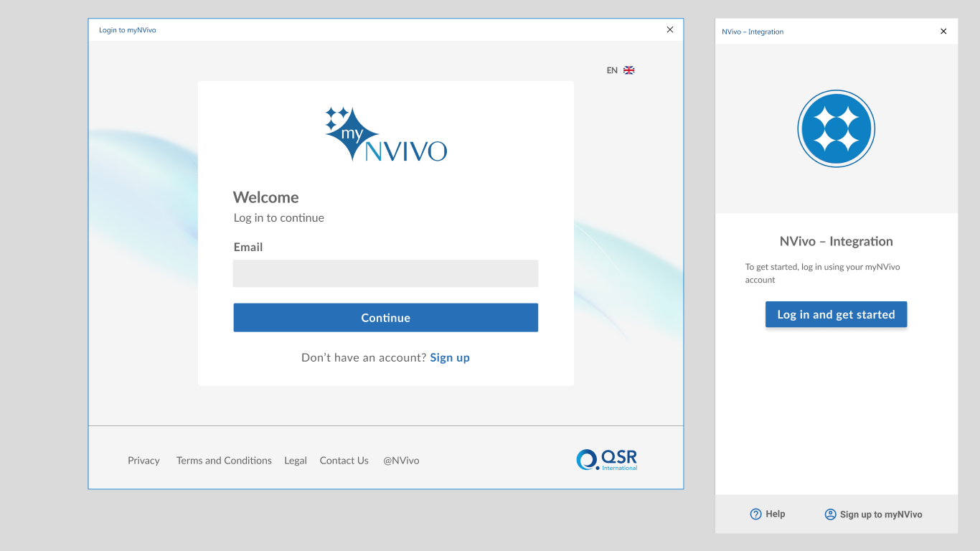This screenshot has height=551, width=980.
Task: Click the Sign up user profile icon
Action: [831, 514]
